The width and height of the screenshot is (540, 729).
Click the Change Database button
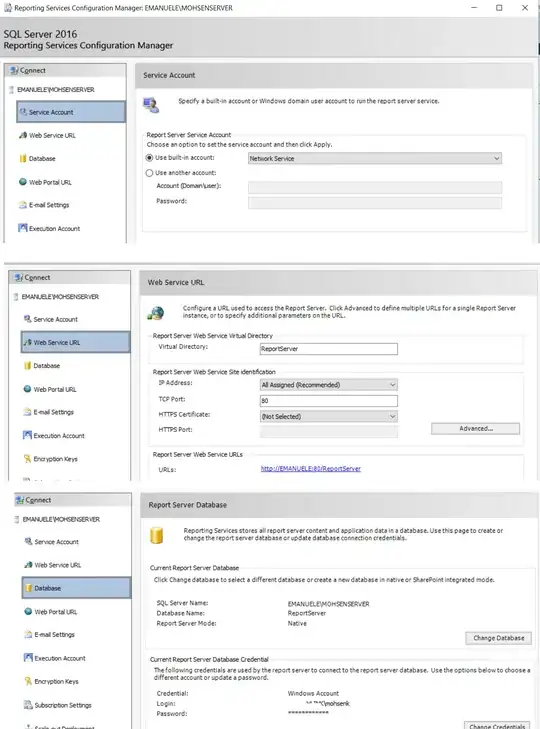[499, 638]
